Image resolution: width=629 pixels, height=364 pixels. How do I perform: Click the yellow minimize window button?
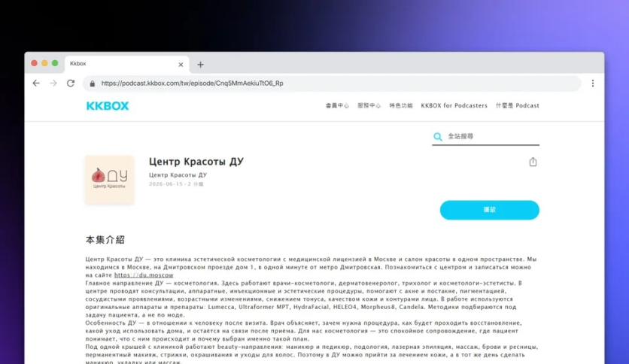pos(44,63)
